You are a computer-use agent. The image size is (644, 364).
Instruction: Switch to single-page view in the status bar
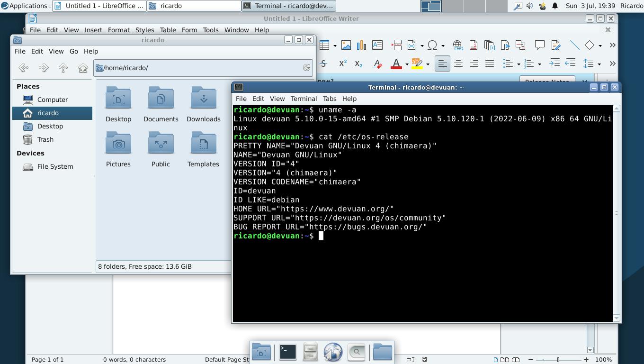pos(496,360)
